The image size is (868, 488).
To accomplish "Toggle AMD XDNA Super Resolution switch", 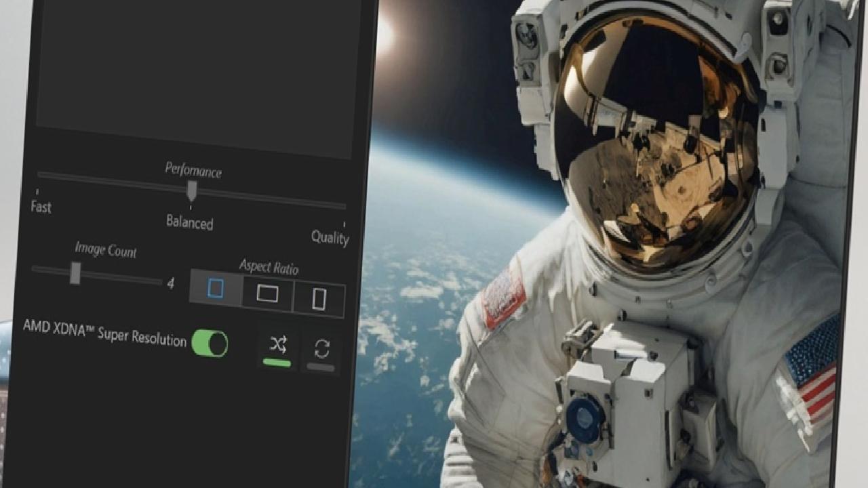I will tap(210, 343).
